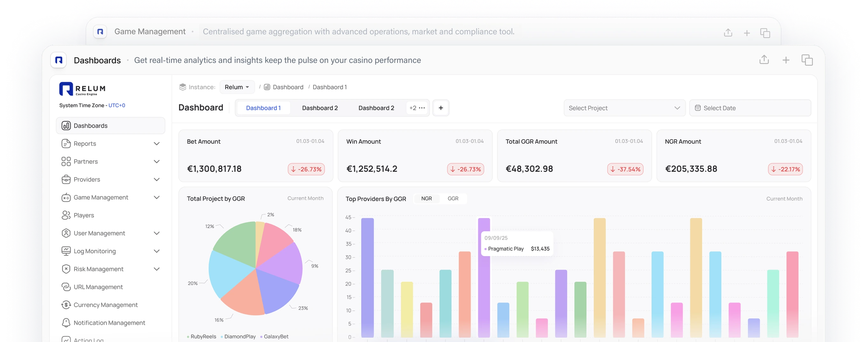Click the share icon in Dashboards header
868x342 pixels.
pyautogui.click(x=764, y=60)
